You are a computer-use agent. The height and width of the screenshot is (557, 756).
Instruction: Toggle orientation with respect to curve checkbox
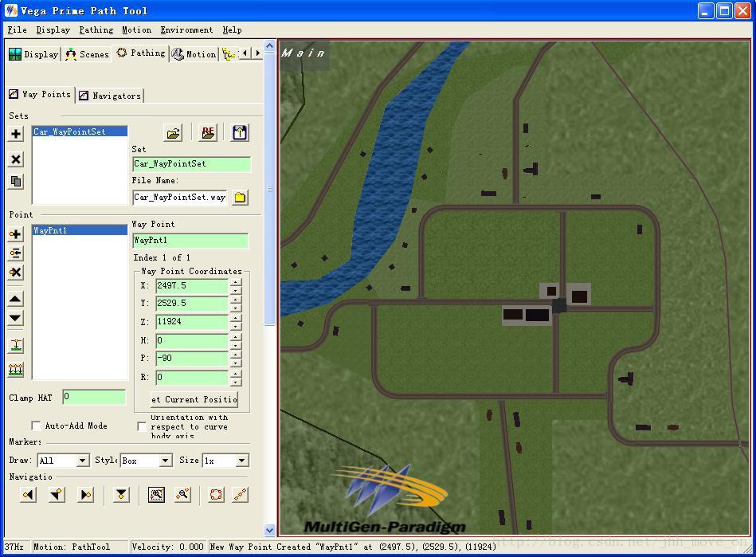pos(142,426)
